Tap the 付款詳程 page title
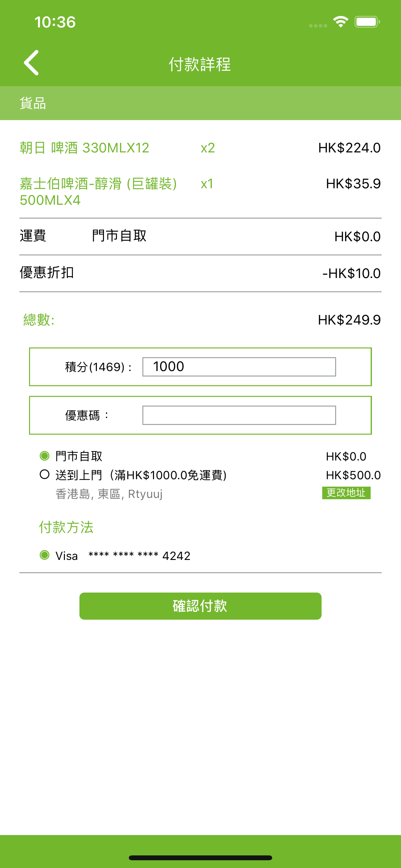This screenshot has width=401, height=868. click(x=200, y=64)
